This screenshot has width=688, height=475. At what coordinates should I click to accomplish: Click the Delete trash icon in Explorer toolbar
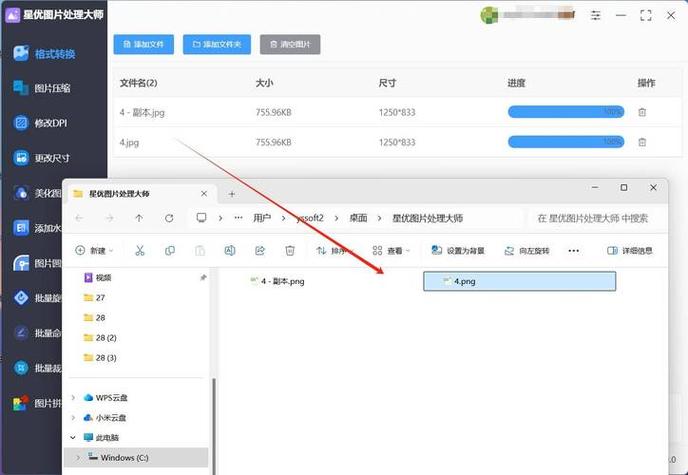[290, 250]
